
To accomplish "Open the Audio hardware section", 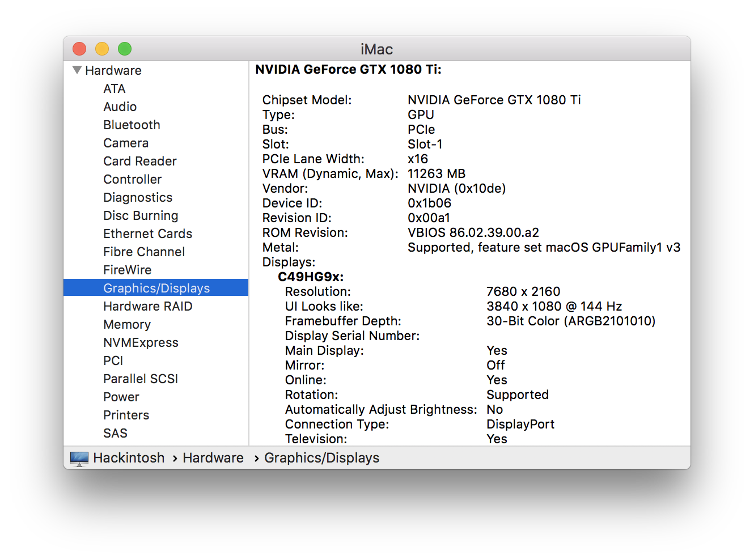I will coord(120,107).
